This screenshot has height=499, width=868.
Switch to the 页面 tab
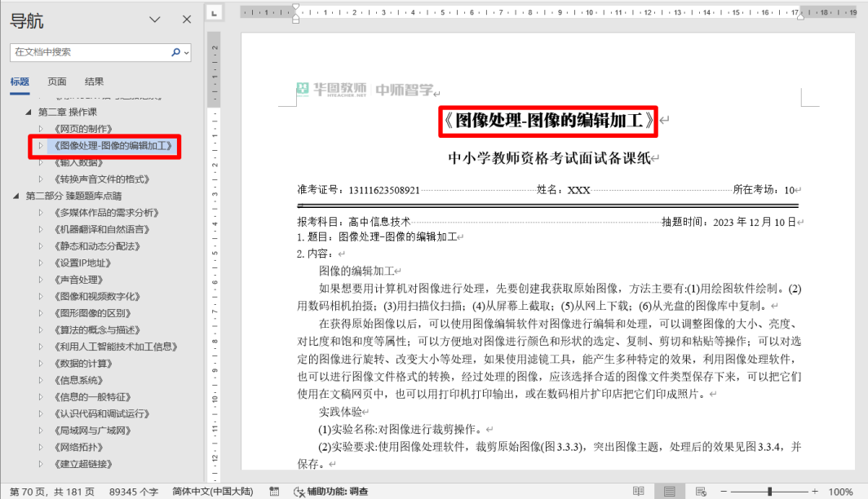click(57, 82)
